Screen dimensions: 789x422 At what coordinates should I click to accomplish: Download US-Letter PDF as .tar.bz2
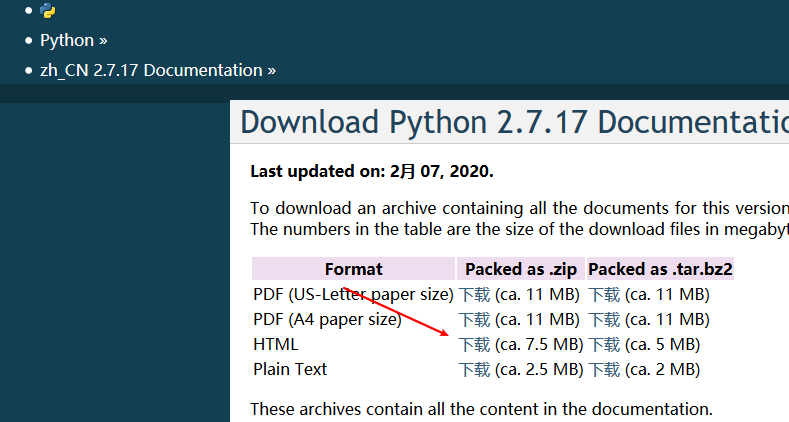604,294
